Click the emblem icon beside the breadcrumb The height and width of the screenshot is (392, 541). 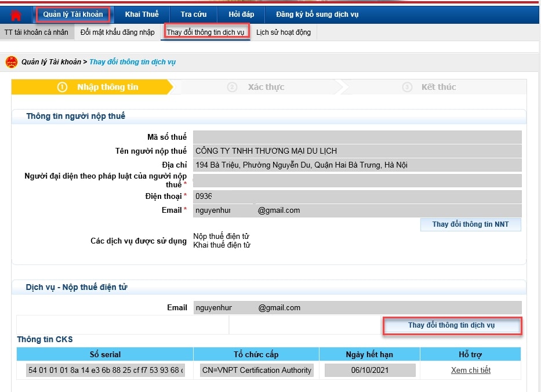pos(12,62)
